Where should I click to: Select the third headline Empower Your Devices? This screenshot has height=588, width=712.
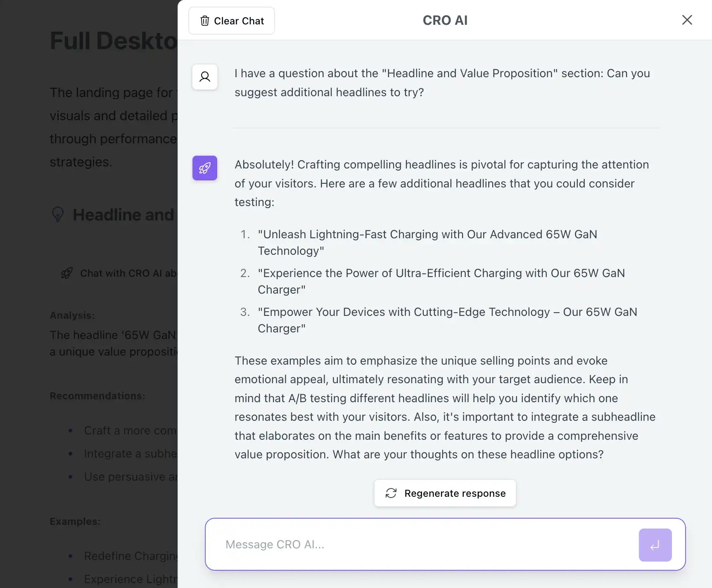click(x=447, y=320)
